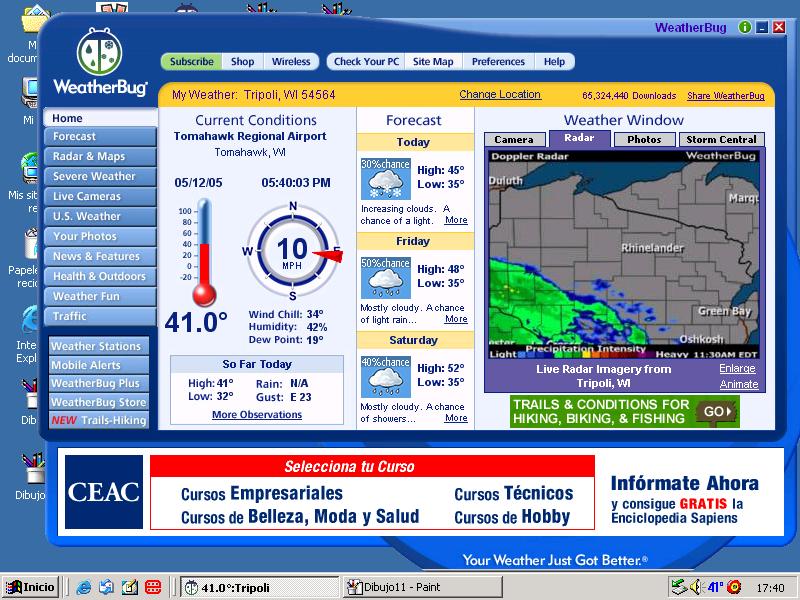The image size is (800, 600).
Task: Click the Change Location link
Action: pos(500,94)
